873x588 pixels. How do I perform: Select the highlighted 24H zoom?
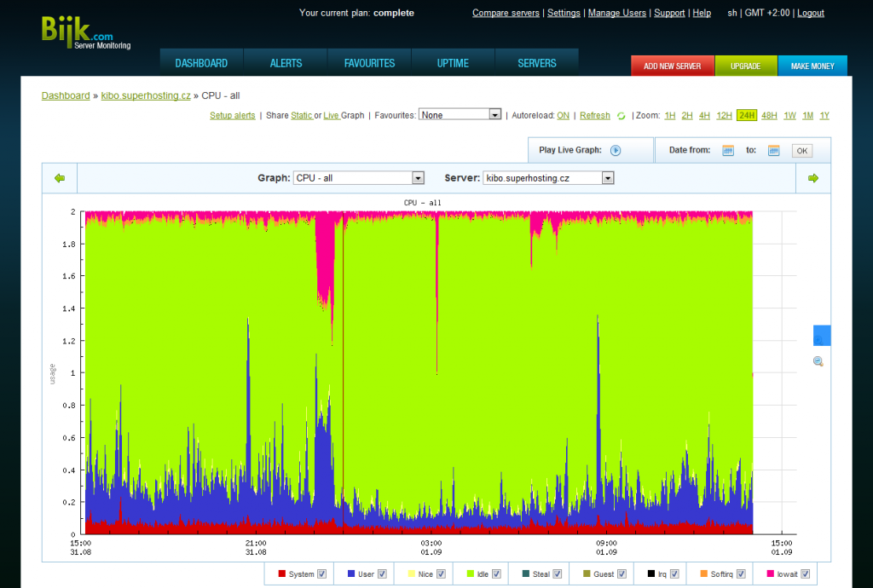(747, 115)
